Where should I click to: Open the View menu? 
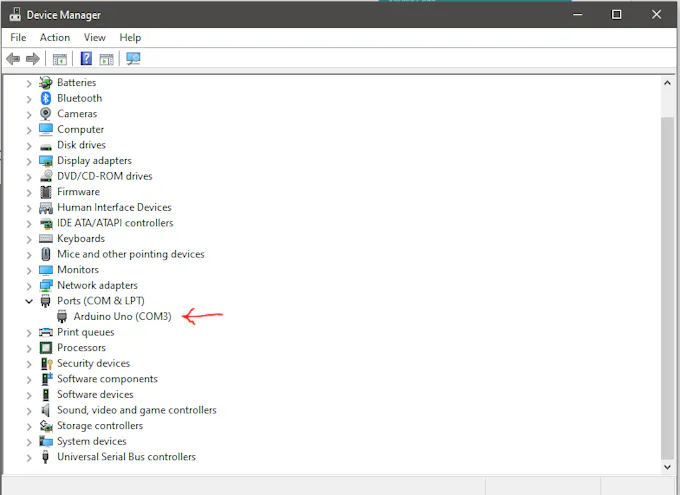[95, 38]
